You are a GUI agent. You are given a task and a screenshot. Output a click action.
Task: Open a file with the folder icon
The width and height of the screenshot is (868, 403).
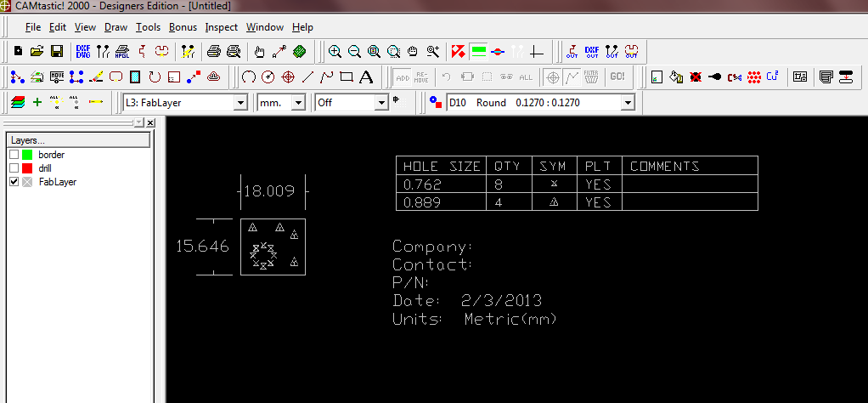[37, 52]
